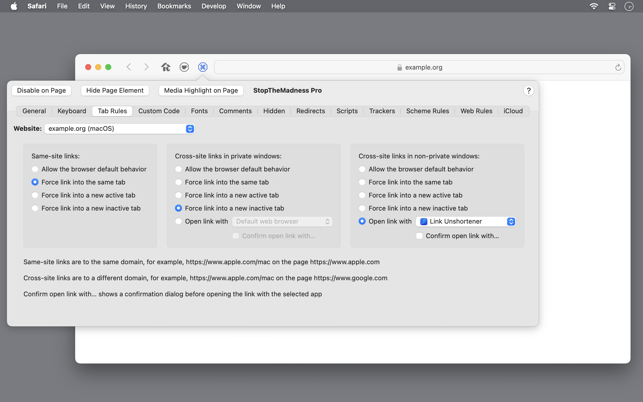The image size is (643, 402).
Task: Select same-site Force link into the same tab
Action: pyautogui.click(x=35, y=182)
